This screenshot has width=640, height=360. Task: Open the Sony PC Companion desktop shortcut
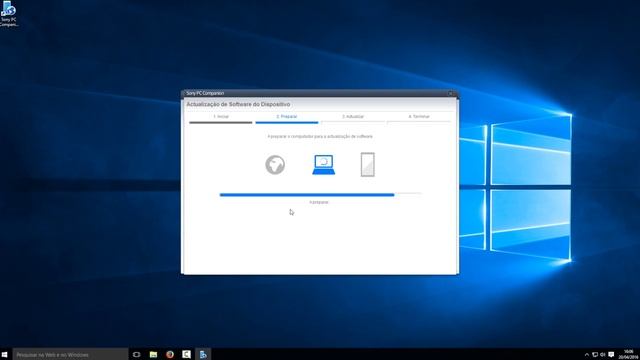tap(9, 13)
